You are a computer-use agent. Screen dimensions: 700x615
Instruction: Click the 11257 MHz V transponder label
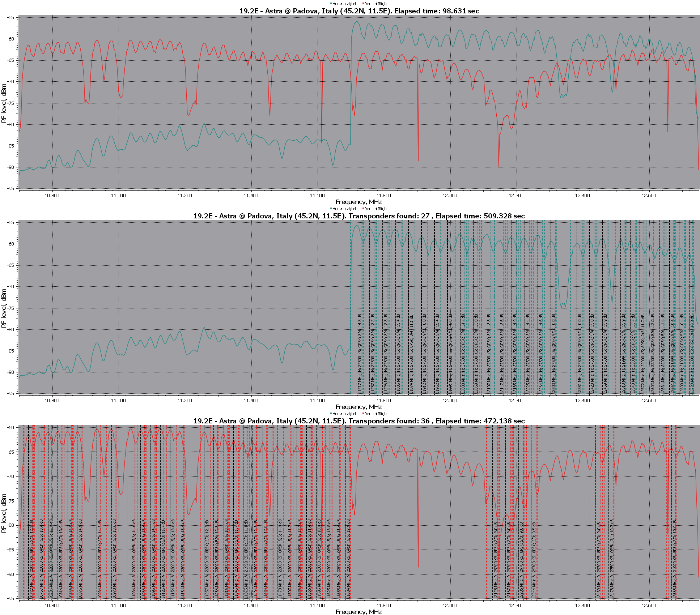click(207, 559)
